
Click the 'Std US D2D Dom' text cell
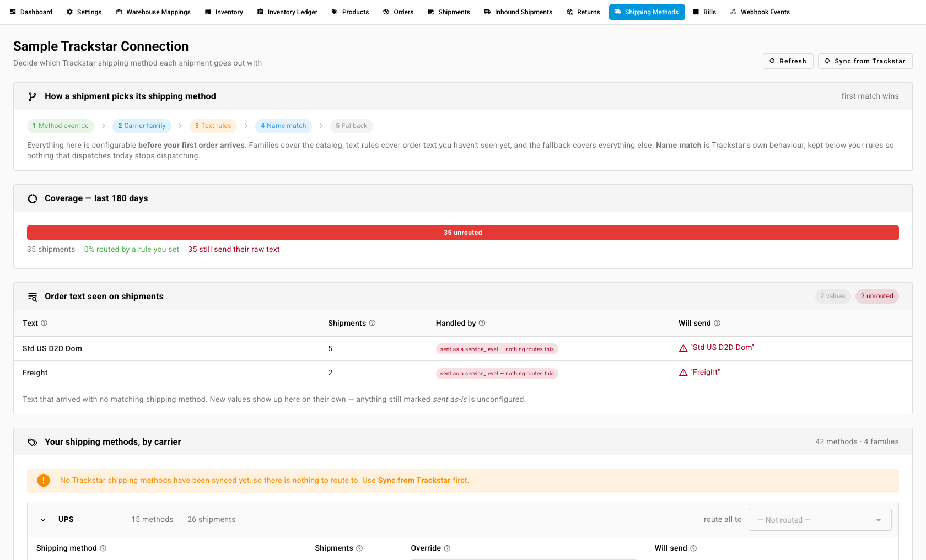point(52,349)
